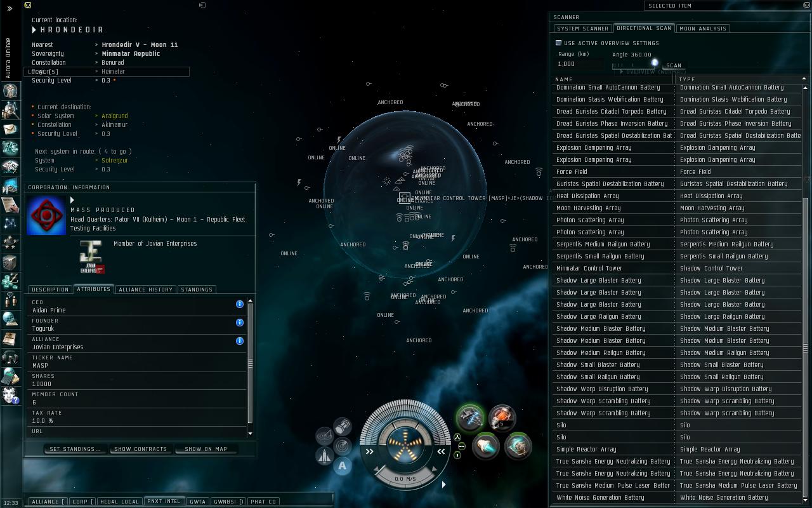The image size is (812, 508).
Task: Activate the green-highlighted ship module
Action: tap(470, 418)
